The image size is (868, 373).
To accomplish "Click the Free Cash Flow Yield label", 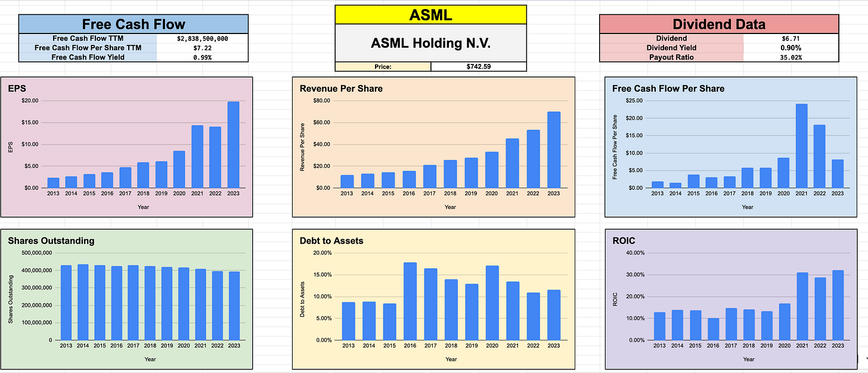I will pyautogui.click(x=88, y=57).
